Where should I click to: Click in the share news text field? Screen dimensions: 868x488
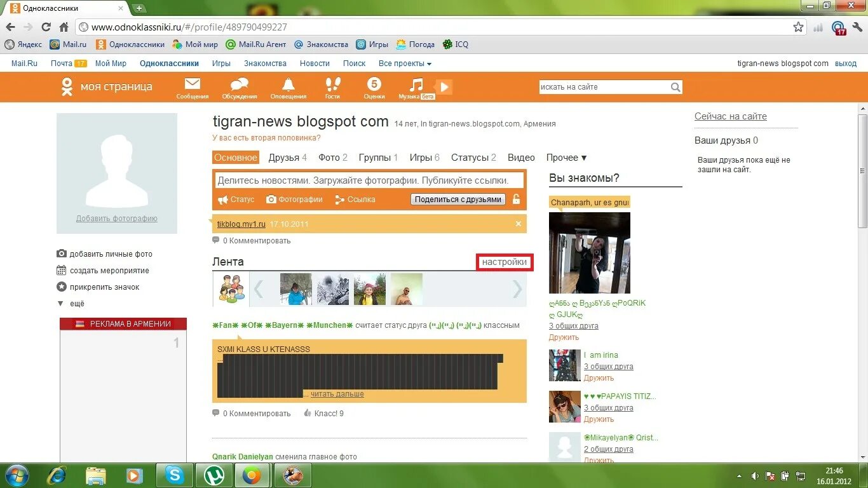(x=370, y=180)
